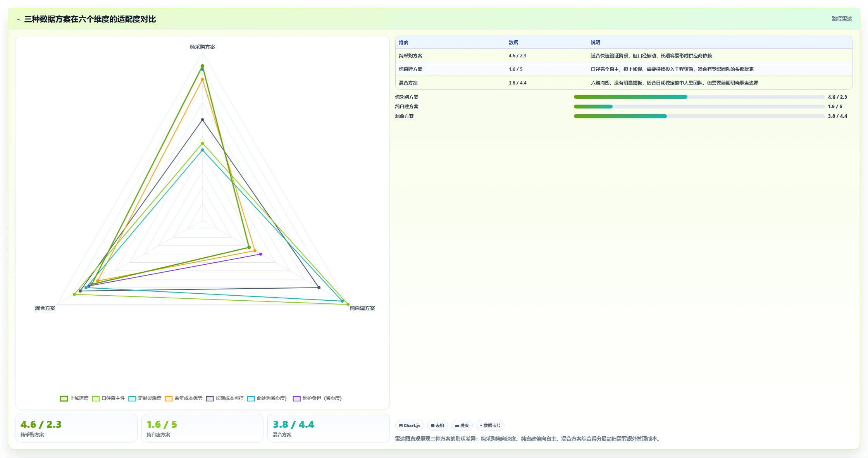Hide the 定制灵活度 legend series

[145, 398]
